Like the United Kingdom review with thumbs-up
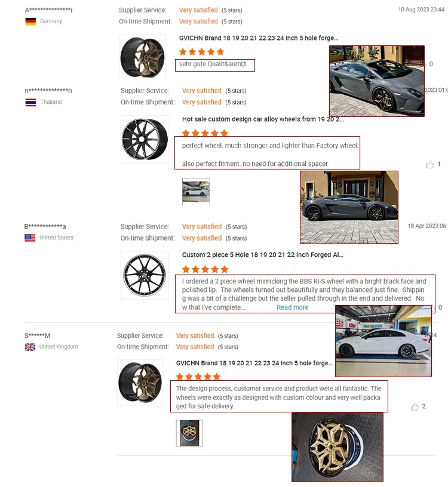Screen dimensions: 448x487 coord(415,406)
